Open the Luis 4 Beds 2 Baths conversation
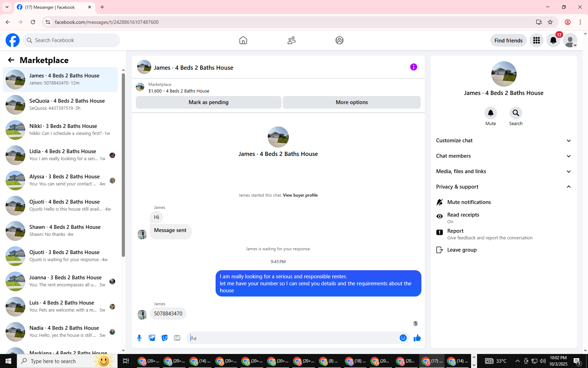 pos(61,306)
